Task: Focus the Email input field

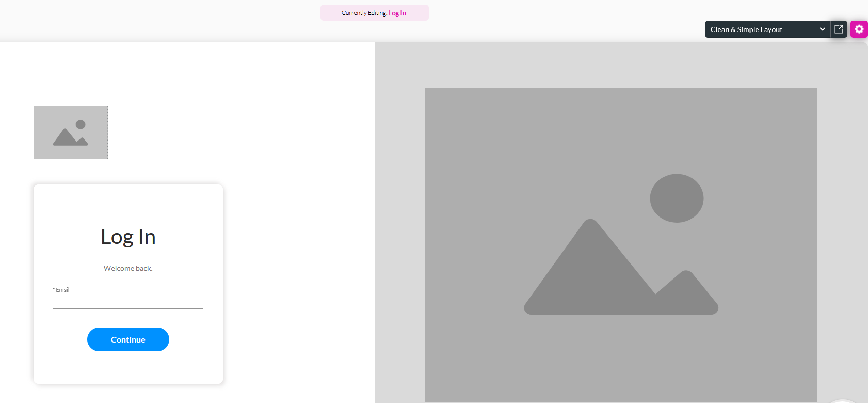Action: 128,302
